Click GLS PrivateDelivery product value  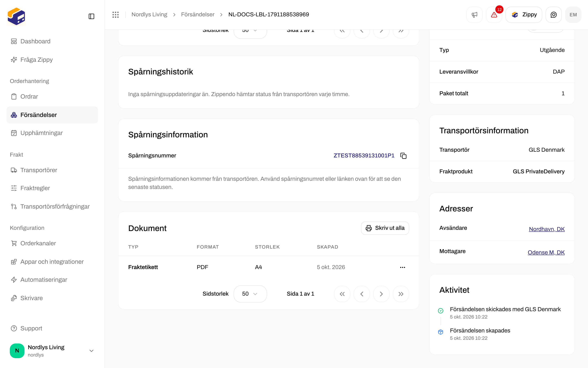pyautogui.click(x=538, y=171)
